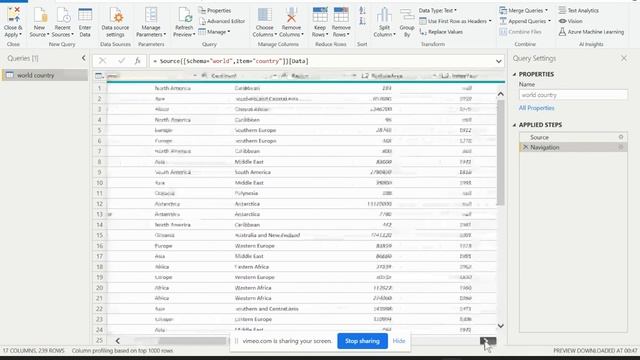The image size is (640, 360).
Task: Cancel formula edit X icon
Action: point(102,61)
